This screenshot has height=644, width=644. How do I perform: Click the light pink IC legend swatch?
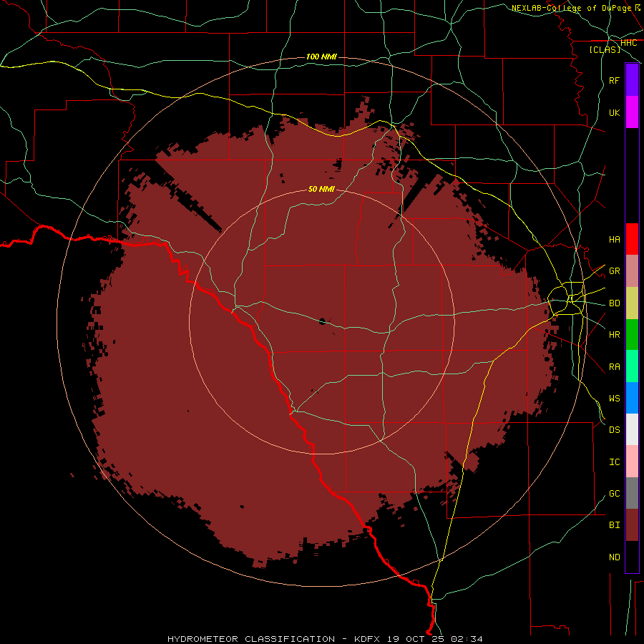tap(632, 462)
